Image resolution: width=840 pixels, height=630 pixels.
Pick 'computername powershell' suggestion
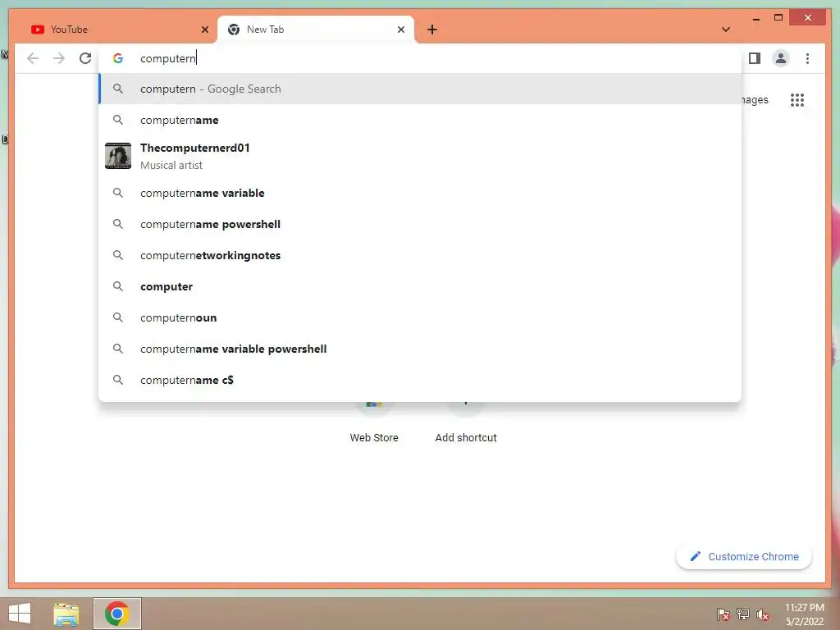click(x=420, y=224)
